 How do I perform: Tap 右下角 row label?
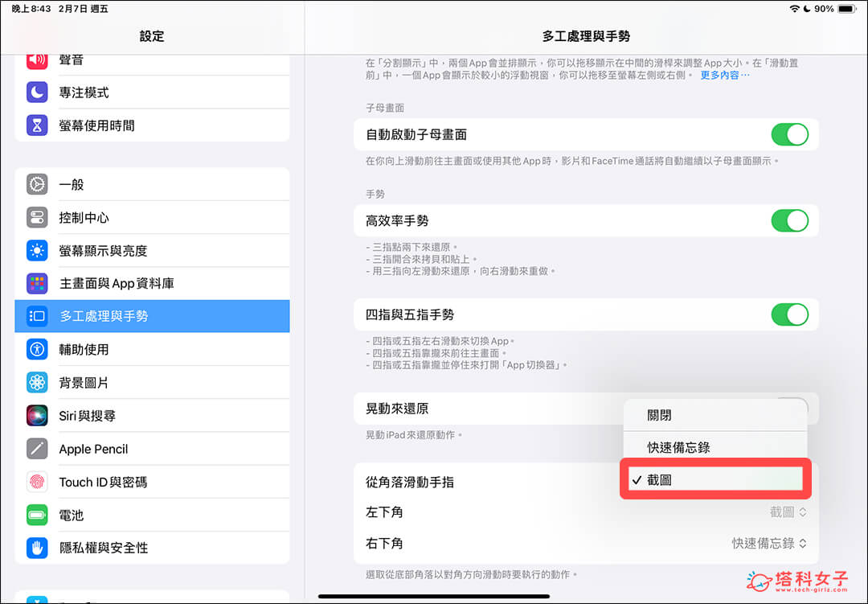384,544
